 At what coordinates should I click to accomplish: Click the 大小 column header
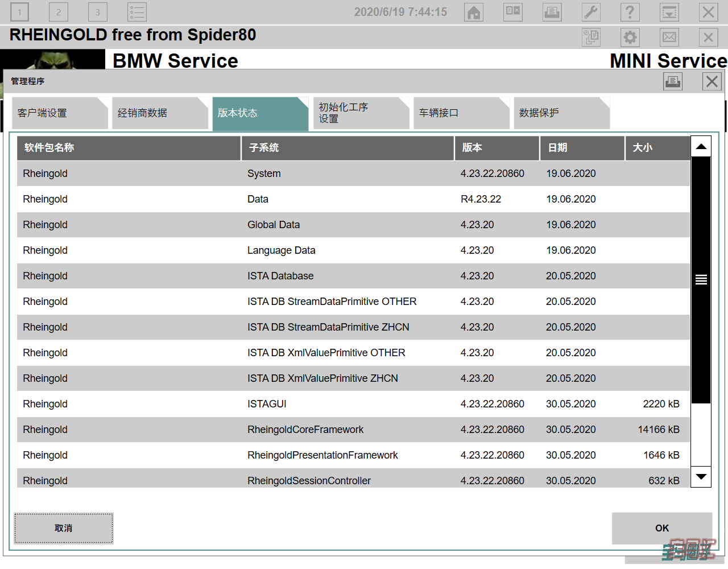pyautogui.click(x=657, y=148)
